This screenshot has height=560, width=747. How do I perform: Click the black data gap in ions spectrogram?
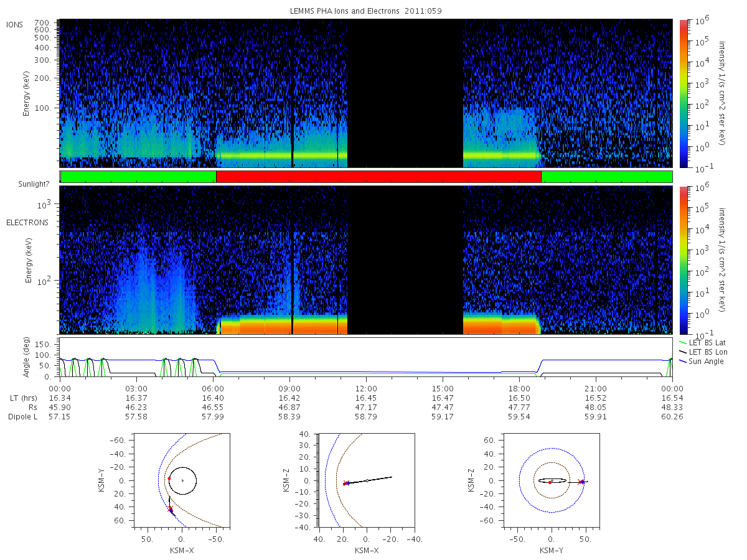(405, 93)
